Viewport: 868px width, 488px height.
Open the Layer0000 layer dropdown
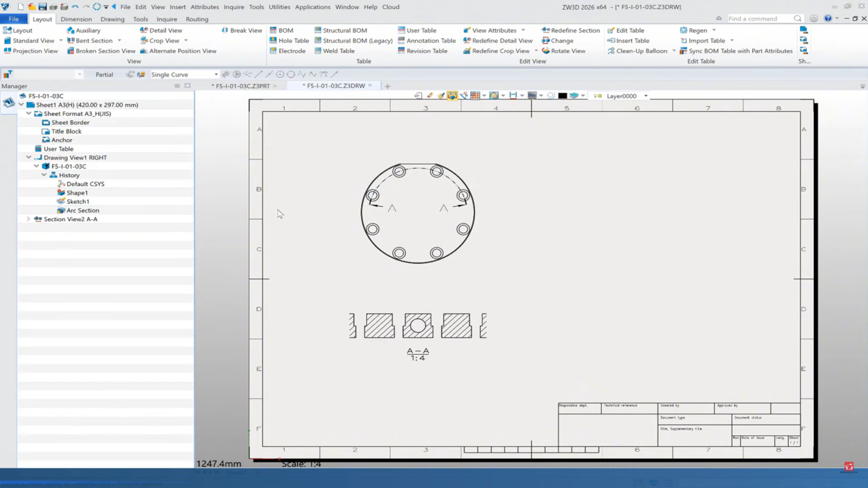coord(646,96)
